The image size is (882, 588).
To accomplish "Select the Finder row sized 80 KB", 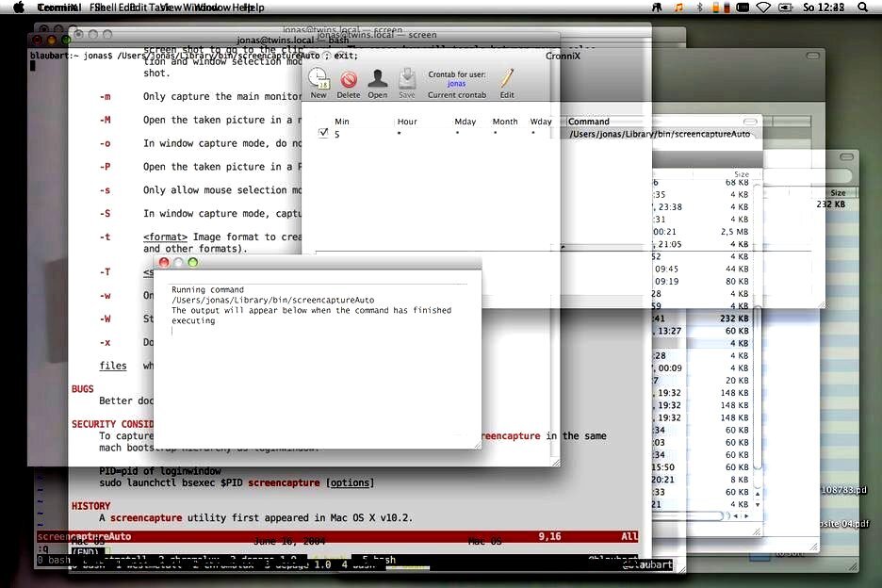I will [x=703, y=282].
